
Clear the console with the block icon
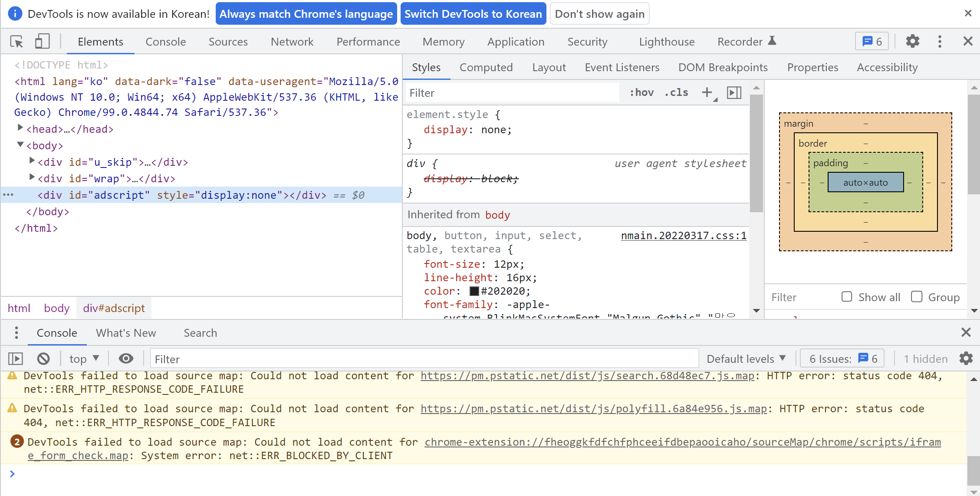pyautogui.click(x=43, y=359)
